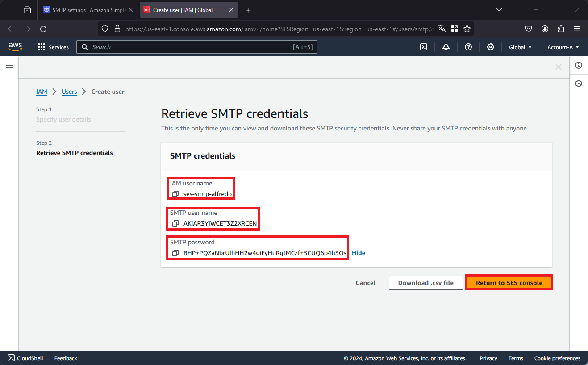The image size is (588, 365).
Task: Hide the SMTP password
Action: (x=359, y=253)
